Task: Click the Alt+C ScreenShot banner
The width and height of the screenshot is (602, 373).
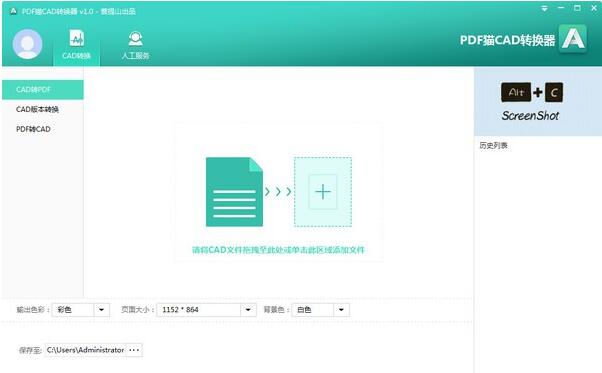Action: (538, 102)
